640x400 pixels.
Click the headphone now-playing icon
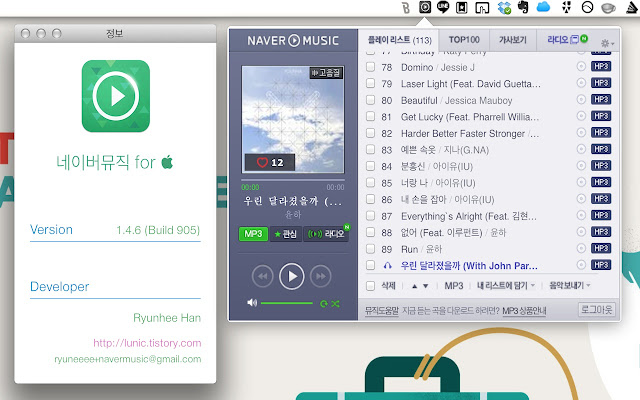point(387,266)
